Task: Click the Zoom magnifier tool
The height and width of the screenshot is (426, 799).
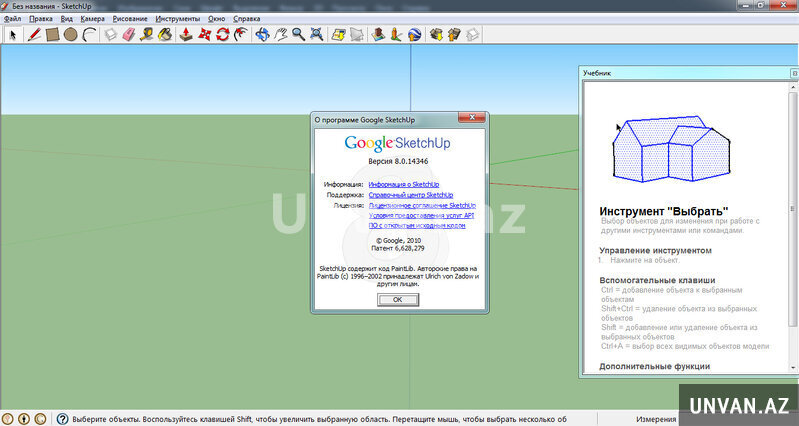Action: point(298,34)
